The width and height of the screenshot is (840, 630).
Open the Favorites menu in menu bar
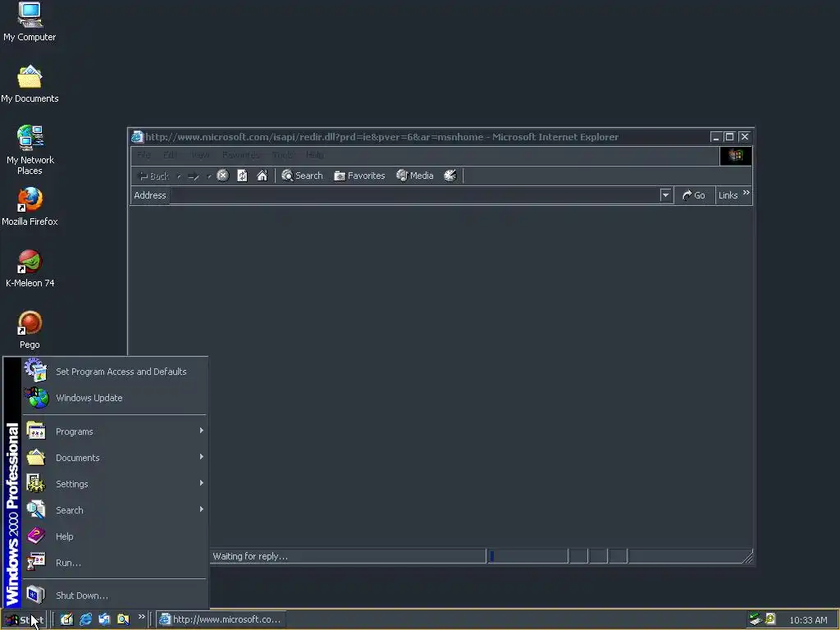tap(240, 155)
